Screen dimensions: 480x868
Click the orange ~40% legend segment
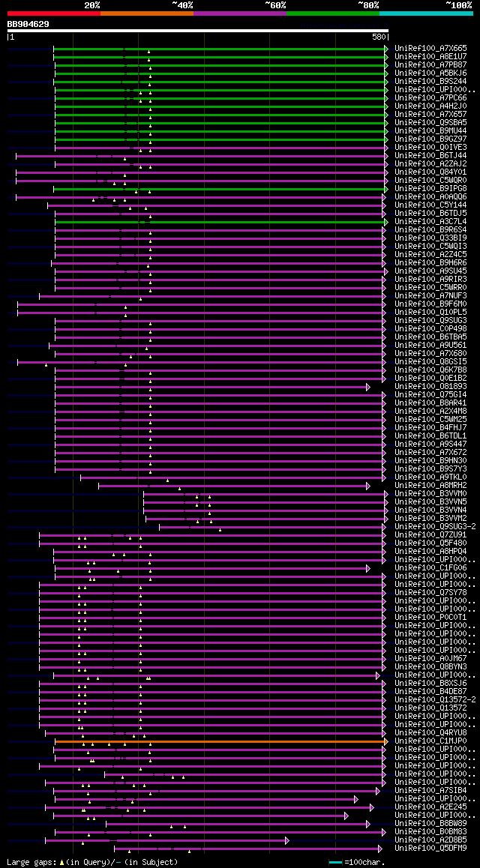click(x=147, y=13)
